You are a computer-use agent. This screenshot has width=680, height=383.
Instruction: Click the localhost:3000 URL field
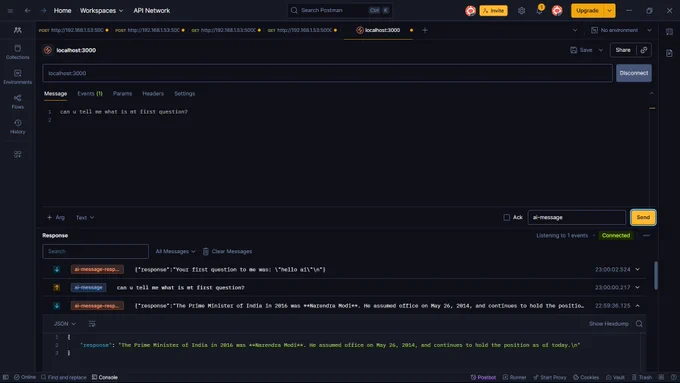point(327,73)
